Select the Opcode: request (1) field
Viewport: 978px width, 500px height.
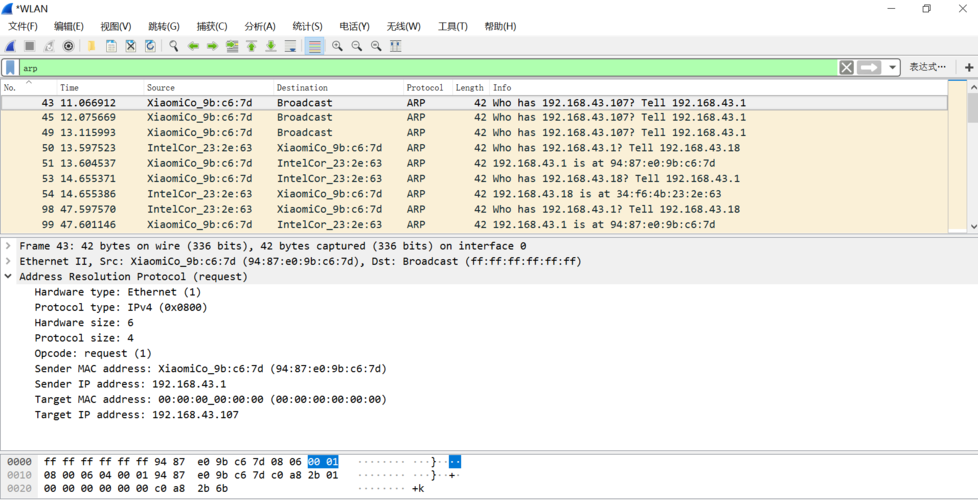pos(93,353)
